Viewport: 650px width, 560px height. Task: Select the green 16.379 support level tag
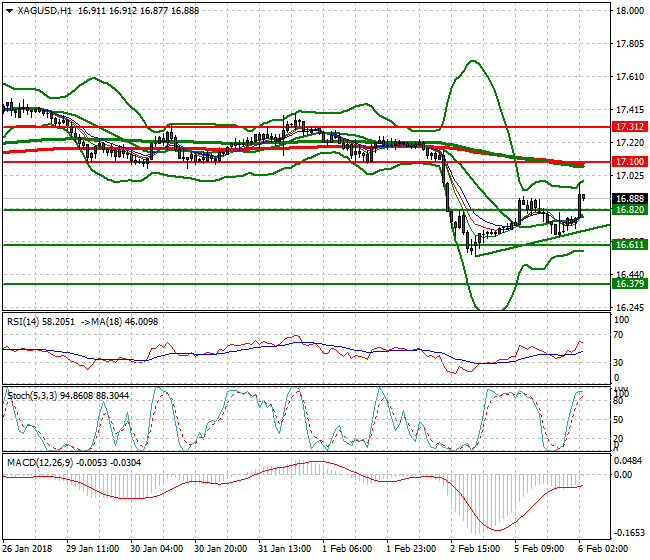628,283
